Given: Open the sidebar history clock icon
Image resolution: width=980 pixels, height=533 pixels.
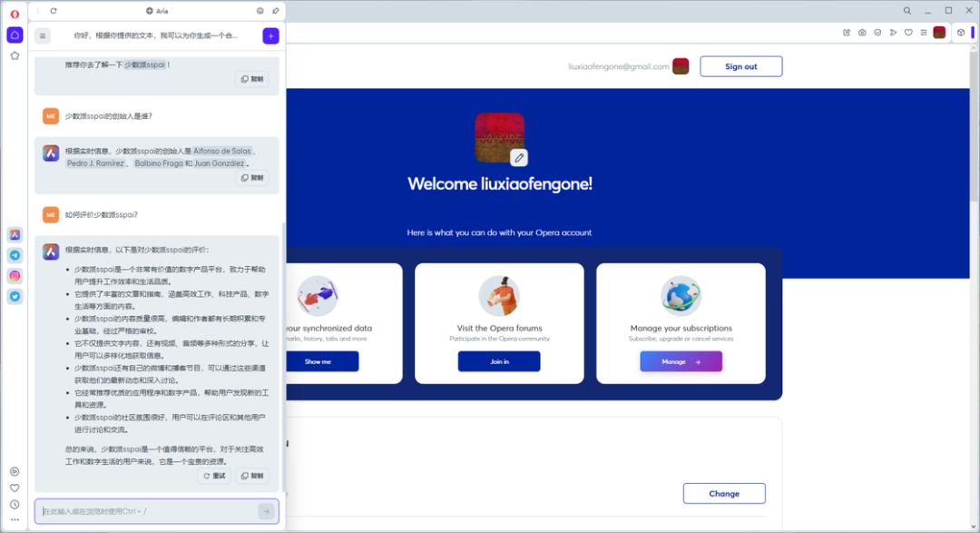Looking at the screenshot, I should point(15,504).
